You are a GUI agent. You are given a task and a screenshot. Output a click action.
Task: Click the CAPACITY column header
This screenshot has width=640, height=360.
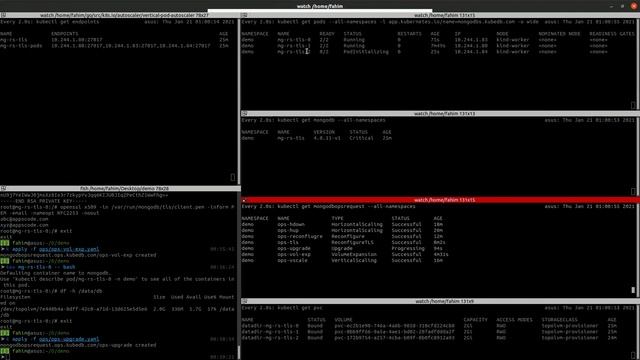point(476,320)
